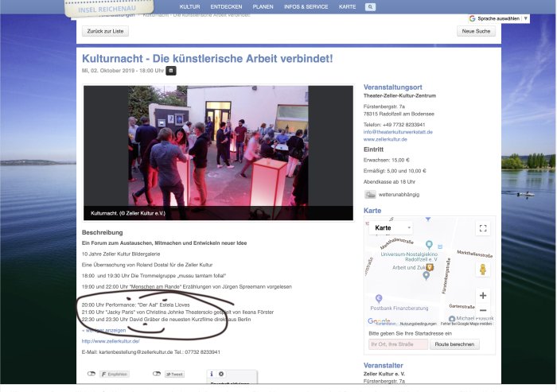
Task: Click Abendkasse ab 18 Uhr text
Action: click(389, 182)
